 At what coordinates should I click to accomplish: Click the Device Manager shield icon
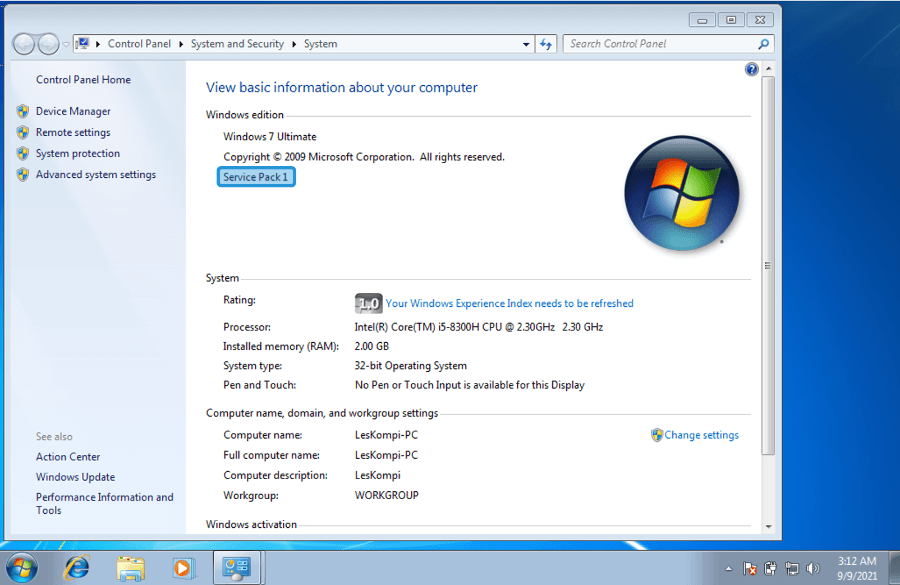[23, 111]
